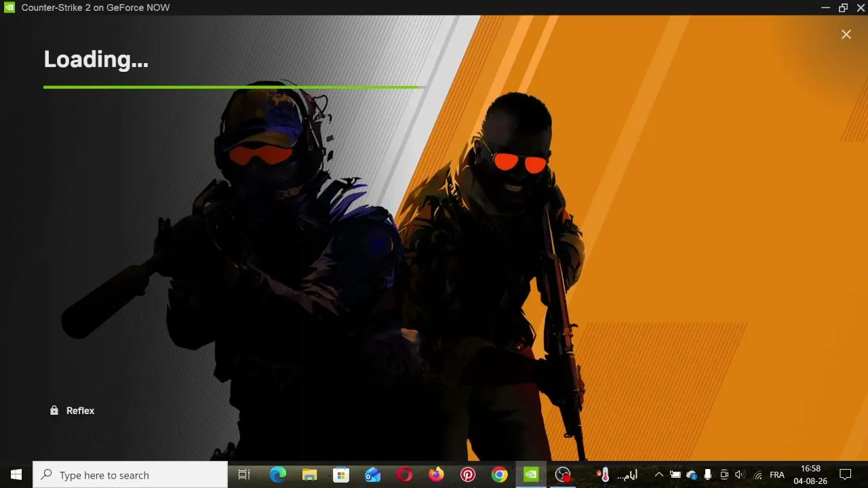
Task: Open File Explorer from the taskbar
Action: 309,475
